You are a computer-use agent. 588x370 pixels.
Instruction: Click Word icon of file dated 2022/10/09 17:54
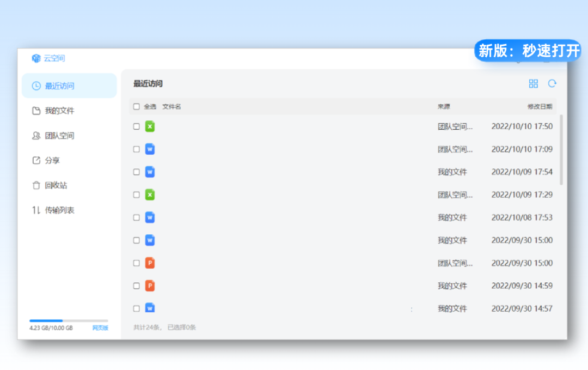click(150, 172)
